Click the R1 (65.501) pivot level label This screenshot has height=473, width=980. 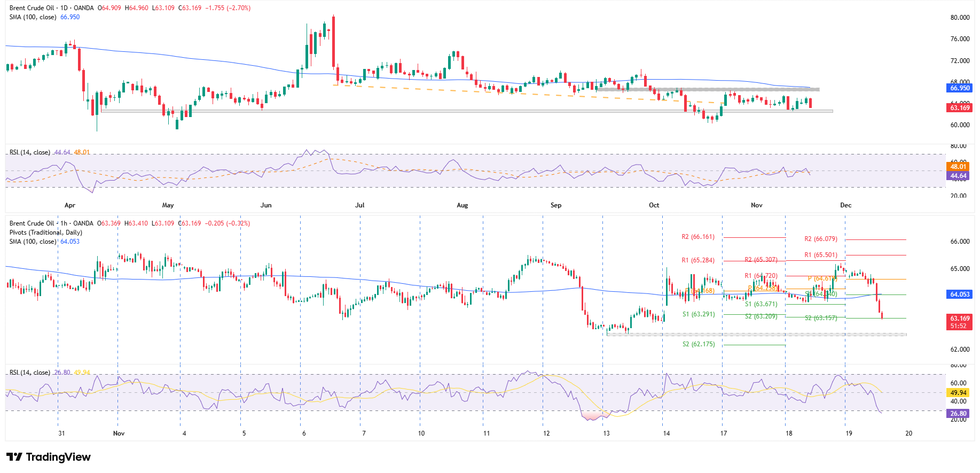coord(821,255)
